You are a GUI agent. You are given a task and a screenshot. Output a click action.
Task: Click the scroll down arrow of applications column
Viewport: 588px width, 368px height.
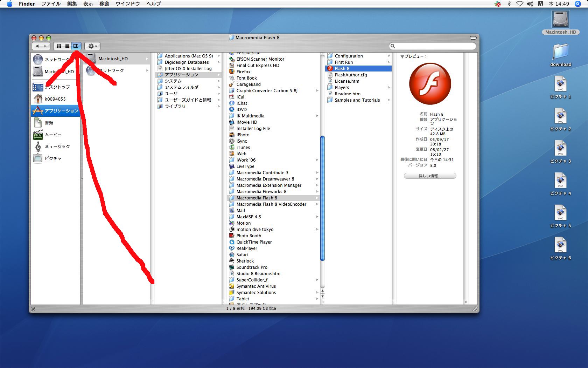[x=322, y=296]
